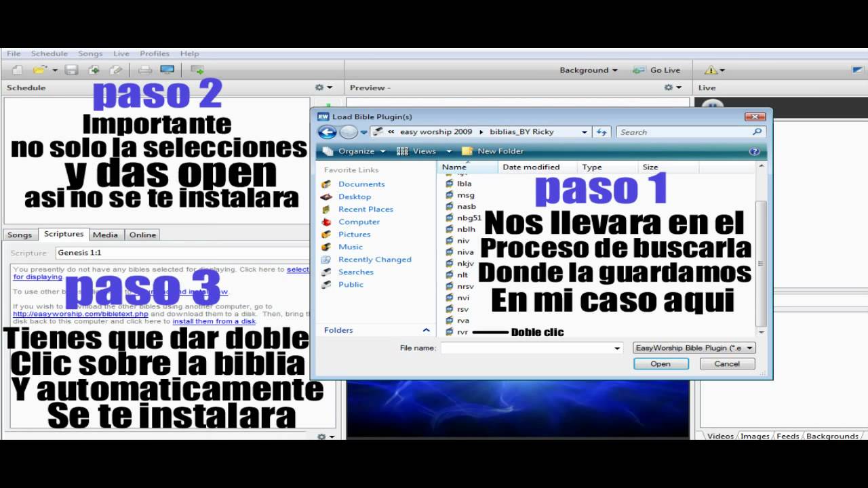
Task: Click the Scripture reference field Genesis 1:1
Action: pyautogui.click(x=182, y=252)
